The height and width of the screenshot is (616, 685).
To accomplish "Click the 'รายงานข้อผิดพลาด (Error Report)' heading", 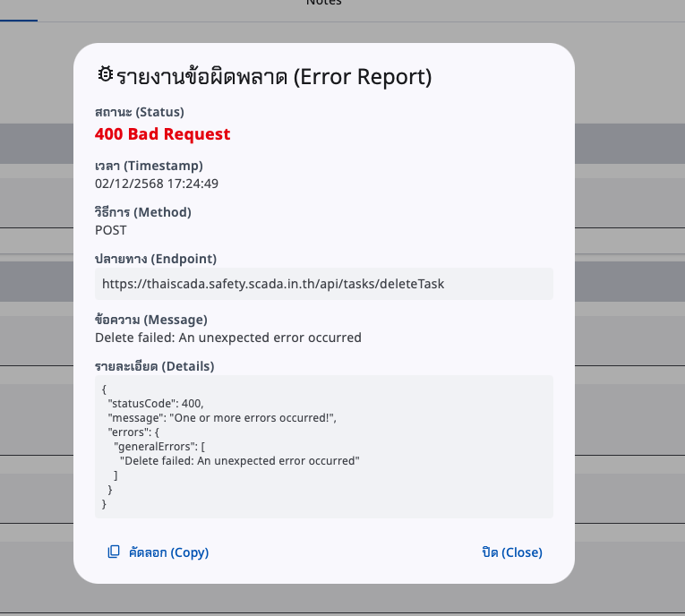I will [274, 77].
